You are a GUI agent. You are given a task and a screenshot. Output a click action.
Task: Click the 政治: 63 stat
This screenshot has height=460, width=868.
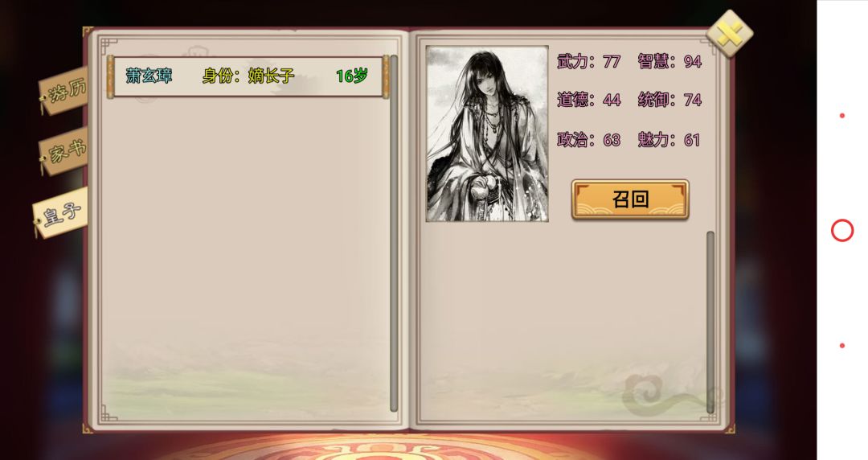click(x=588, y=140)
